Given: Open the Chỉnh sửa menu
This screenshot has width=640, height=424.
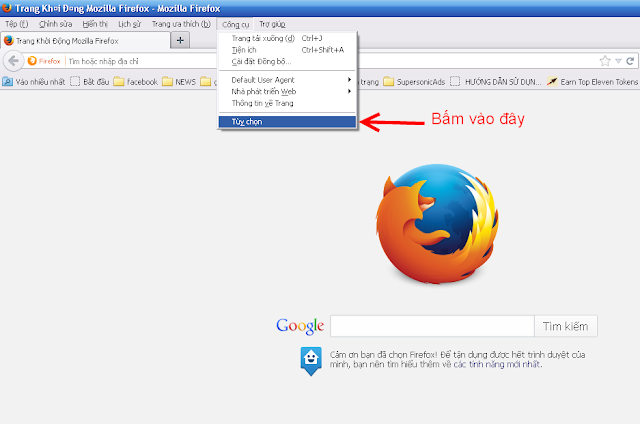Looking at the screenshot, I should coord(56,24).
